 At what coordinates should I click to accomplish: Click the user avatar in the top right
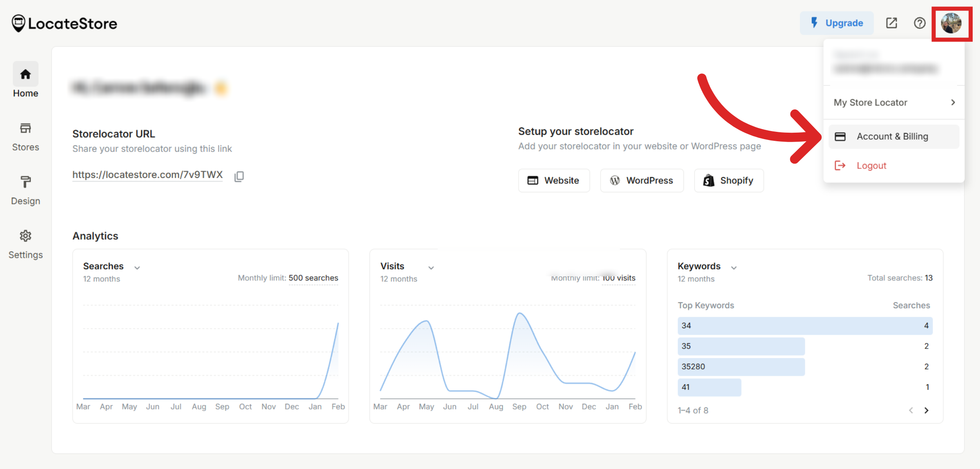point(952,24)
